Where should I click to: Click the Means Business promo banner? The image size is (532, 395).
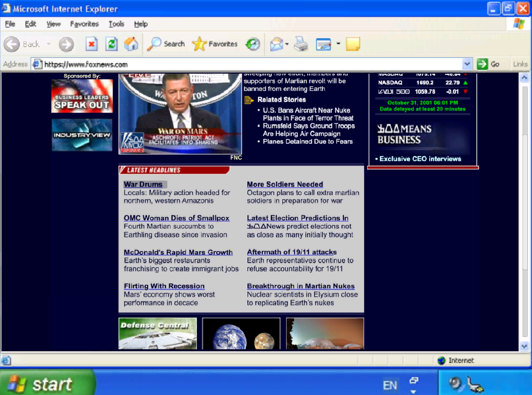point(422,135)
